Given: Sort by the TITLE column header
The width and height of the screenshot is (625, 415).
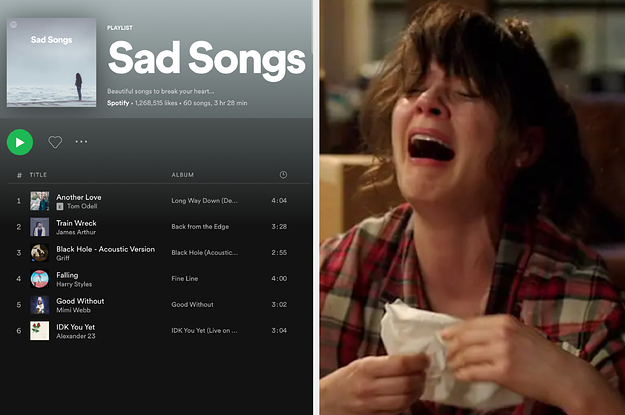Looking at the screenshot, I should [x=38, y=175].
